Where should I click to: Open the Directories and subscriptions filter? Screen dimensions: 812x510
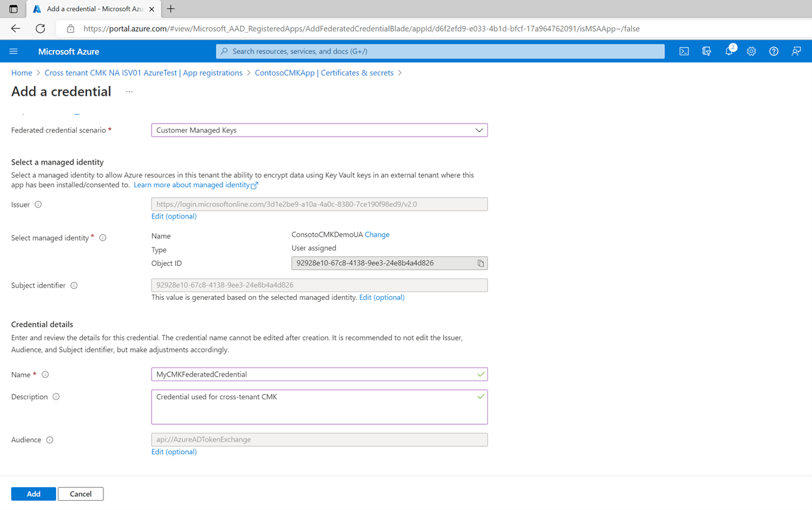707,51
